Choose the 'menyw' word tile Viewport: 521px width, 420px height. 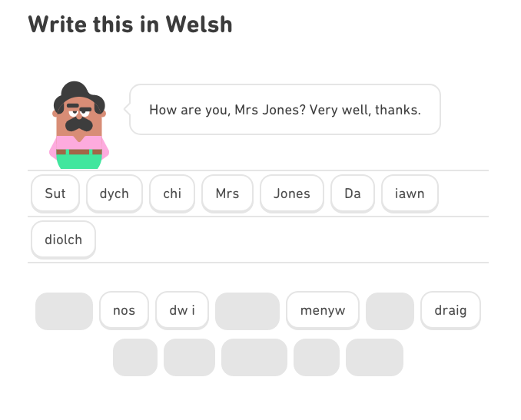[x=323, y=311]
